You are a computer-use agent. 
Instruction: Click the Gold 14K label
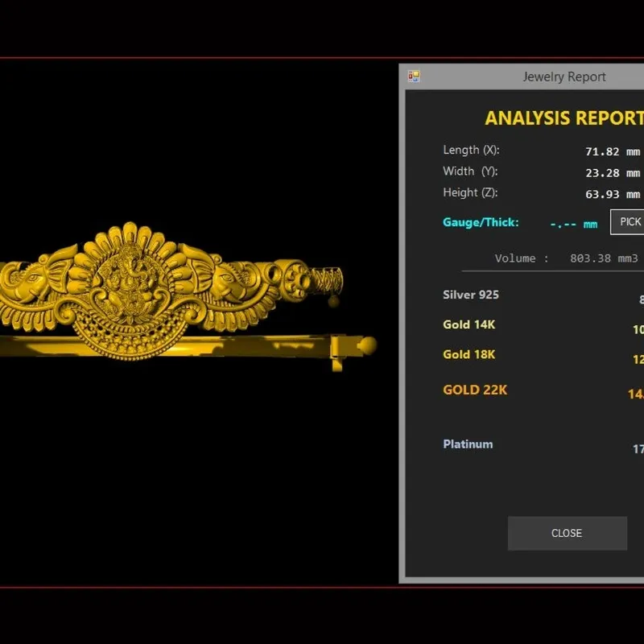point(469,324)
